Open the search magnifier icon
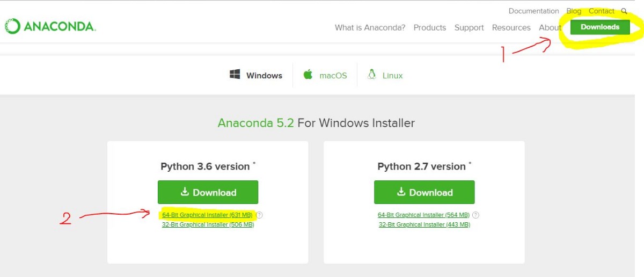 624,11
